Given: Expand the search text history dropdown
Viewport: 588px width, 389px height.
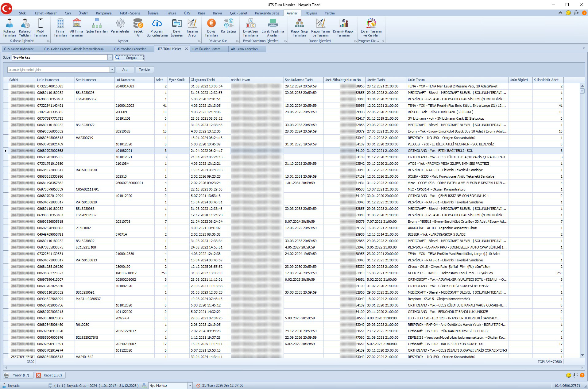Looking at the screenshot, I should [x=112, y=70].
